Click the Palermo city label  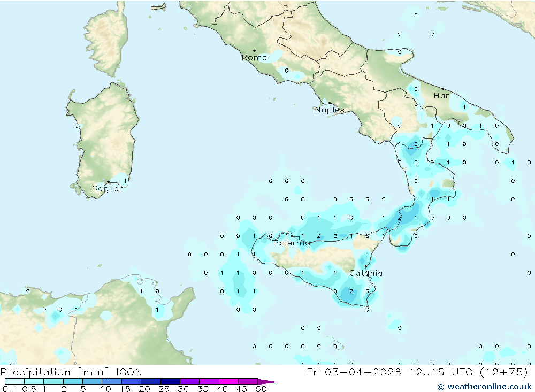point(292,243)
